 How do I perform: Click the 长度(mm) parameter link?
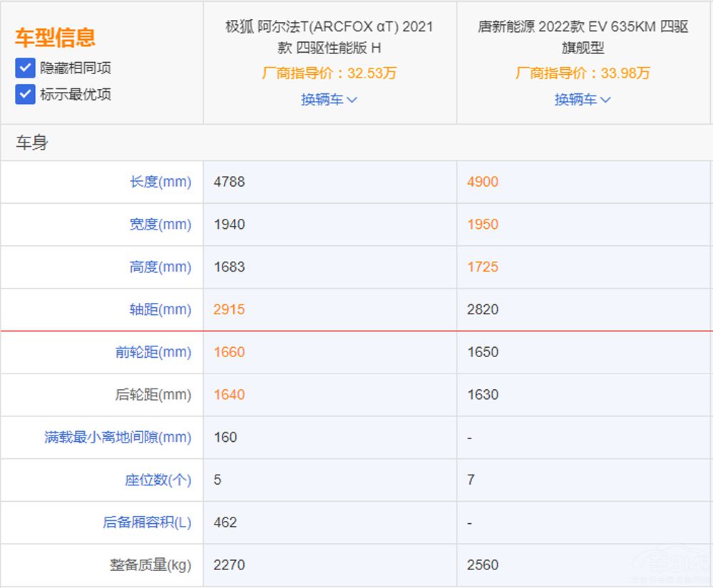pos(160,182)
